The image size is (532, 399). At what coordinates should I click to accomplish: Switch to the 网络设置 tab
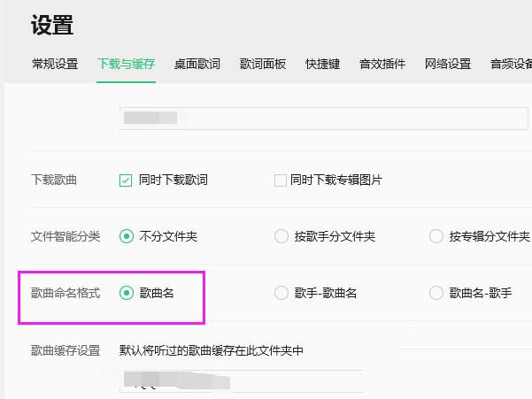point(448,64)
